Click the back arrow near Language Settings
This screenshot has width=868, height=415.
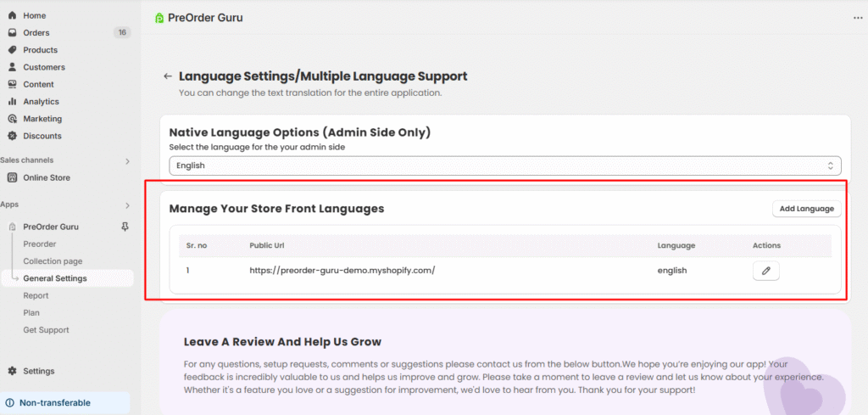168,76
